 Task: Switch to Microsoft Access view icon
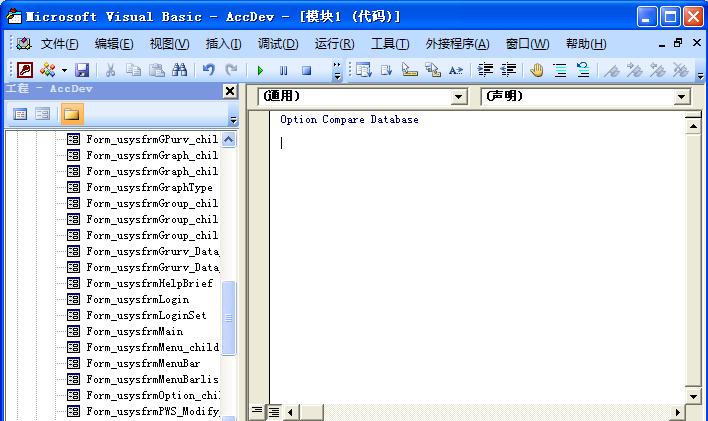(x=25, y=70)
